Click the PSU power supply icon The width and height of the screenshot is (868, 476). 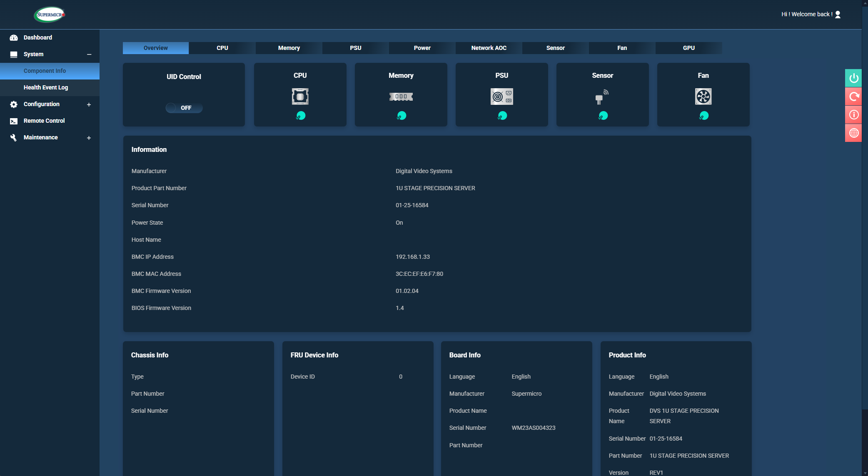(501, 97)
